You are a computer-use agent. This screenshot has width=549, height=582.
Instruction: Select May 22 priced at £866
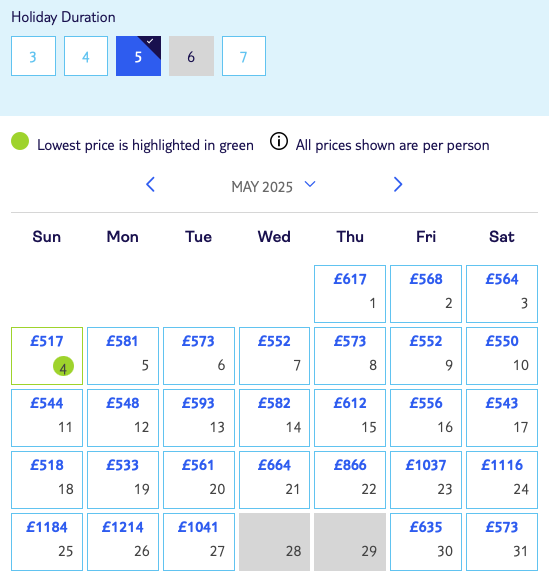pyautogui.click(x=350, y=480)
